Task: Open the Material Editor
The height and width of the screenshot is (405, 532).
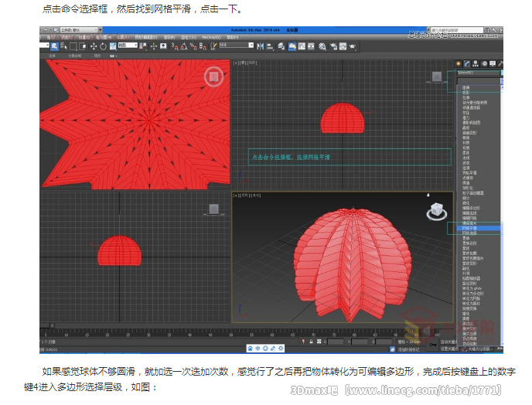Action: [322, 46]
